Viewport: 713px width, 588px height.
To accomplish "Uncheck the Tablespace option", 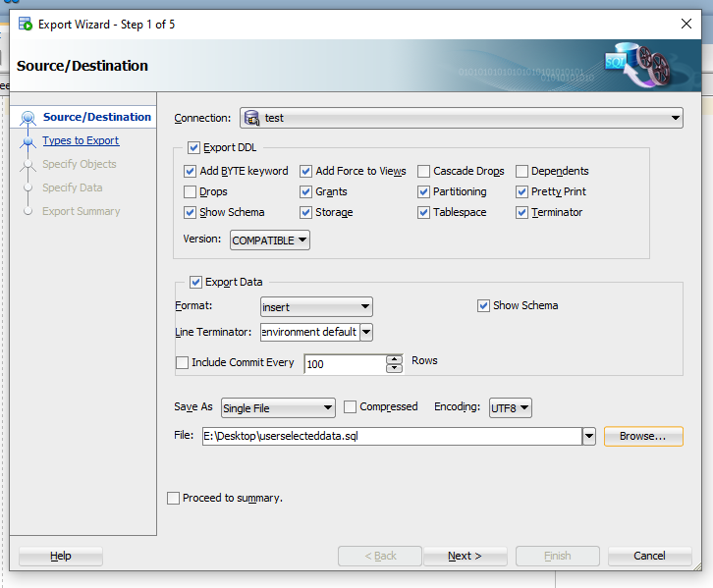I will (x=423, y=212).
